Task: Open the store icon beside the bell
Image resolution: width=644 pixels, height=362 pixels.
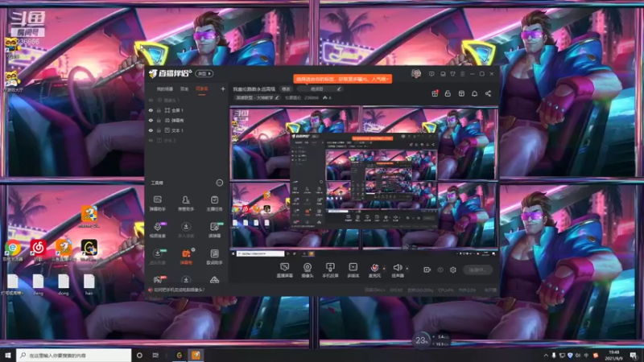Action: pyautogui.click(x=461, y=93)
